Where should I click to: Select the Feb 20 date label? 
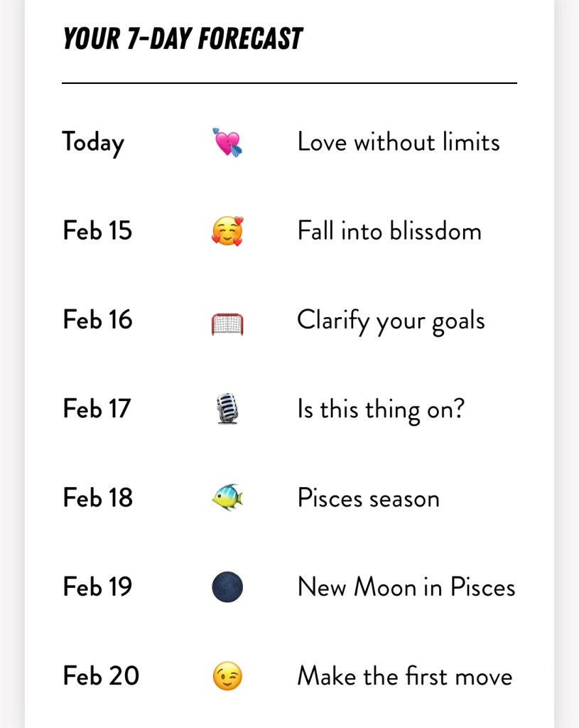click(100, 676)
